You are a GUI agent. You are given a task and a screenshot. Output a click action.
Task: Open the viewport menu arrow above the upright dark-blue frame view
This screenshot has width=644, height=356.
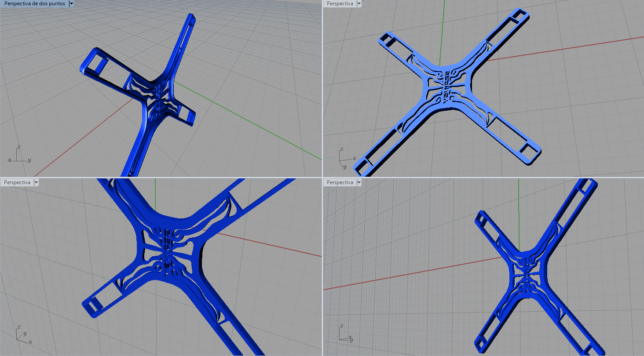(359, 182)
